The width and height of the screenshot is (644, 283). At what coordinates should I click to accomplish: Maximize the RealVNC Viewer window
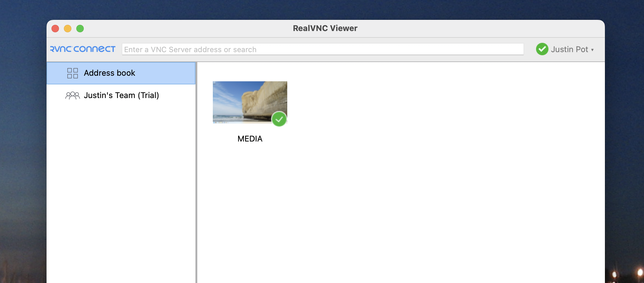[80, 29]
